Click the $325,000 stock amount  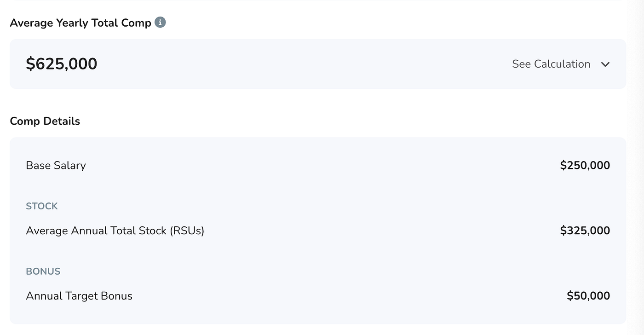coord(585,231)
